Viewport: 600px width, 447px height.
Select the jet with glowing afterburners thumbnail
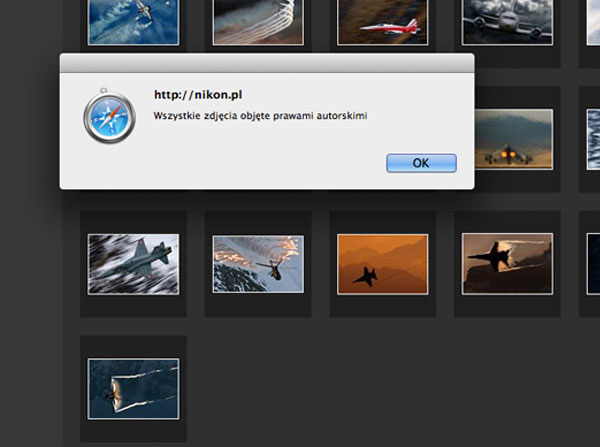click(514, 139)
